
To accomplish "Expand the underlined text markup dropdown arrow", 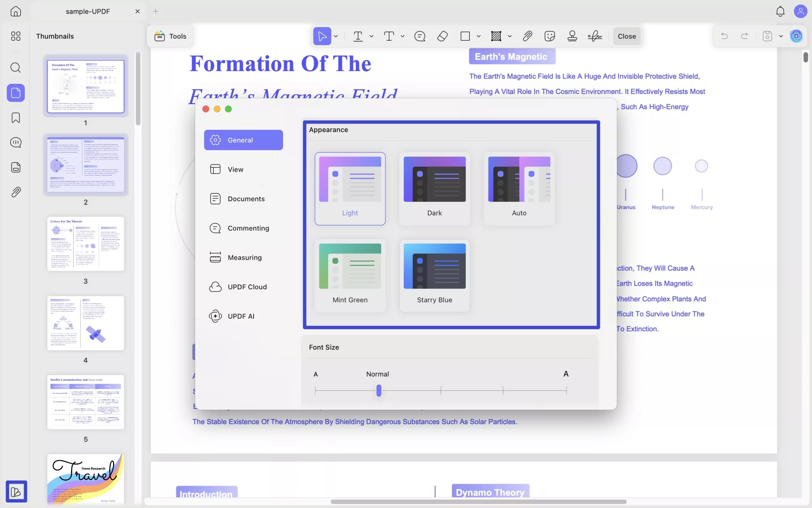I will [371, 36].
